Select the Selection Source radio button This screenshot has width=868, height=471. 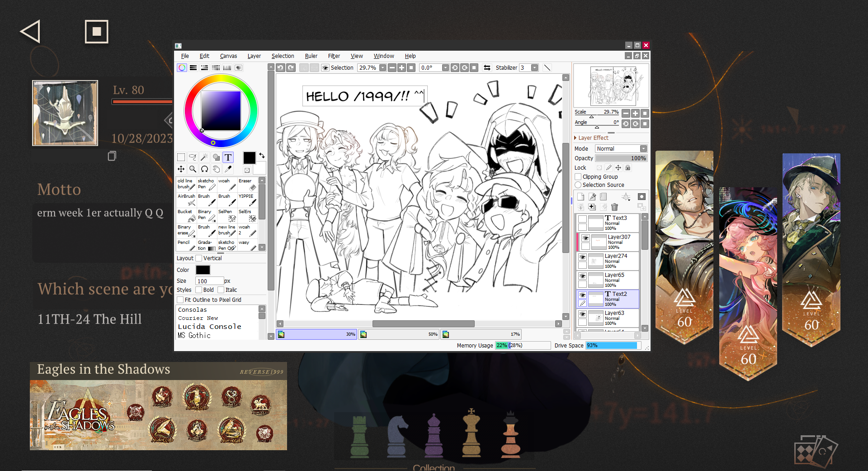578,185
